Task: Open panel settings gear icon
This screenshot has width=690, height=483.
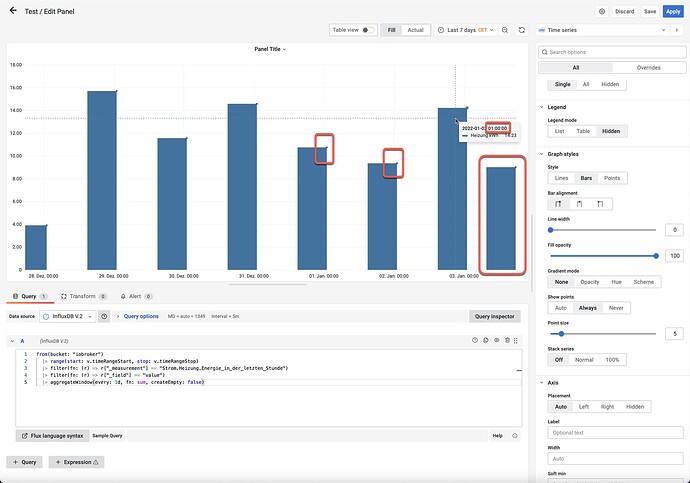Action: click(x=602, y=11)
